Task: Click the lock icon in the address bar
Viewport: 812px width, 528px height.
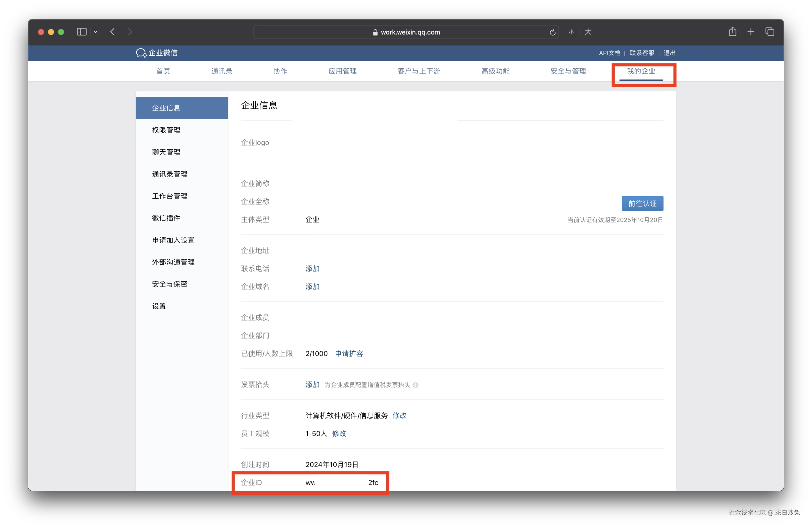Action: tap(375, 32)
